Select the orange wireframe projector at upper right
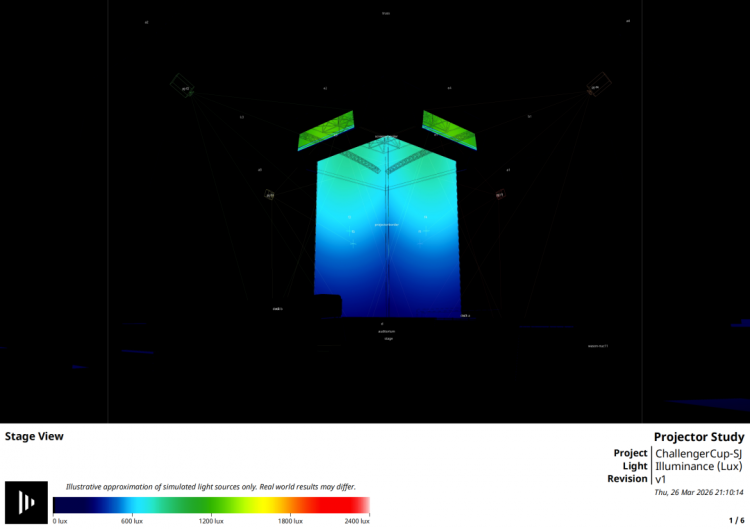This screenshot has width=750, height=529. (599, 85)
